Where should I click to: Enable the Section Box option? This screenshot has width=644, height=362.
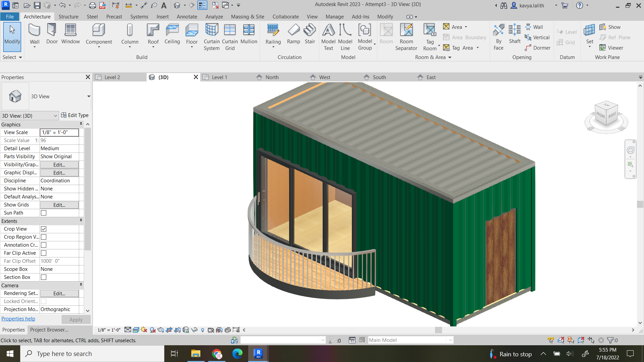pos(44,277)
